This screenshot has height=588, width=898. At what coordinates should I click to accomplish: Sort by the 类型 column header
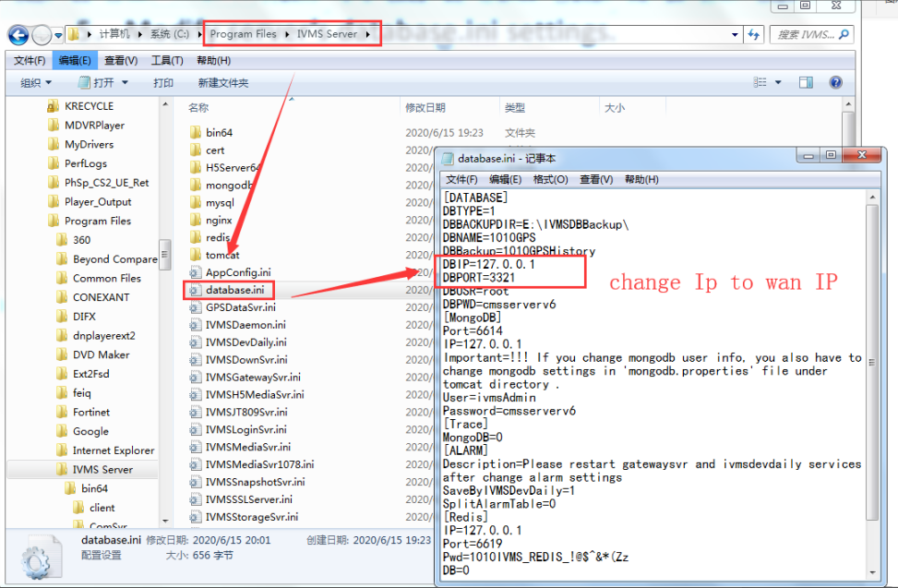point(515,108)
